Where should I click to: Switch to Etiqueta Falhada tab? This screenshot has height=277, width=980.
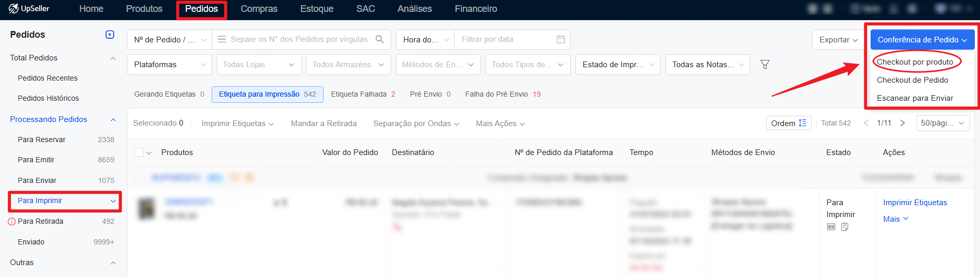point(363,94)
